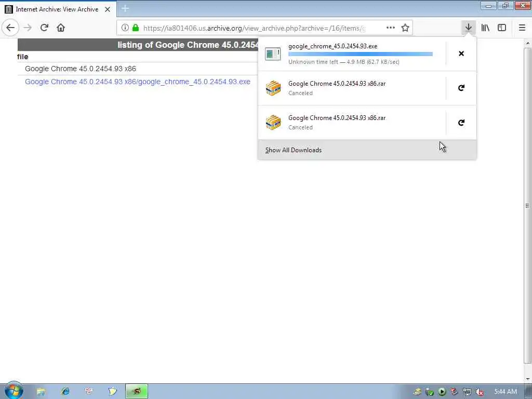This screenshot has height=399, width=532.
Task: Open Show All Downloads
Action: click(x=367, y=150)
